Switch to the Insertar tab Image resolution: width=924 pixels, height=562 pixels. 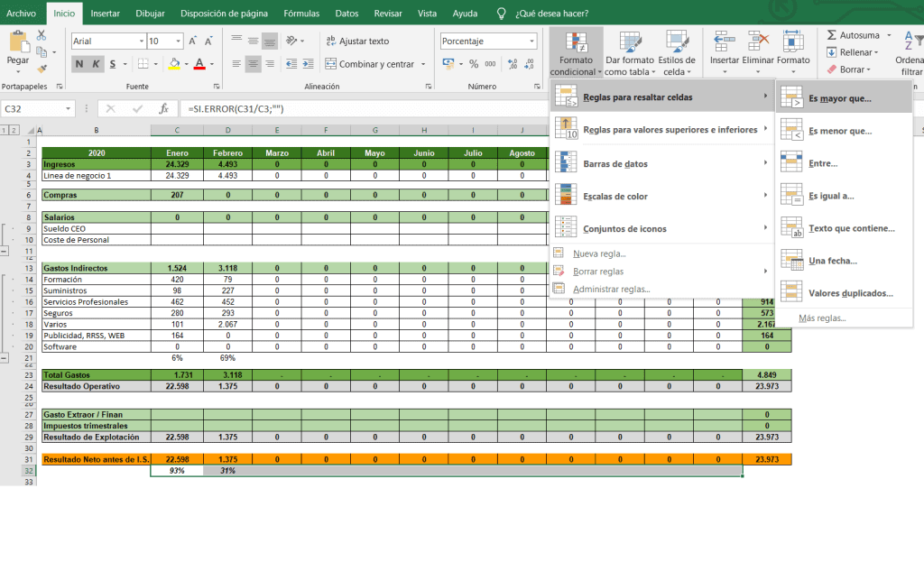pos(106,13)
